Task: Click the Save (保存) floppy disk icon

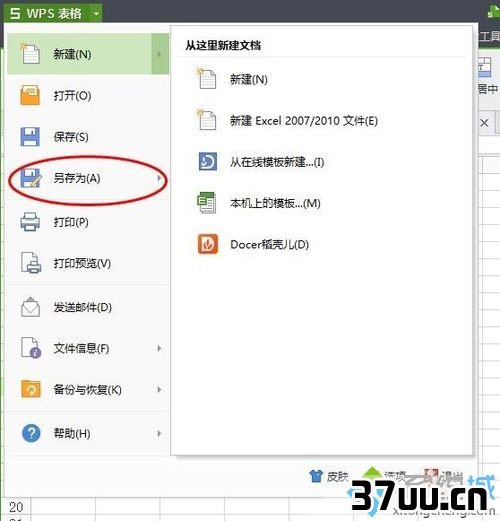Action: point(30,137)
